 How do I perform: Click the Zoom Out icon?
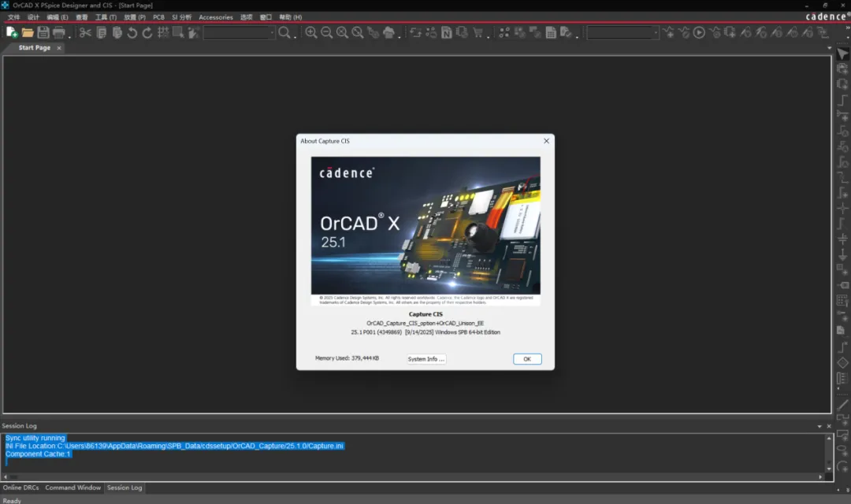tap(327, 32)
